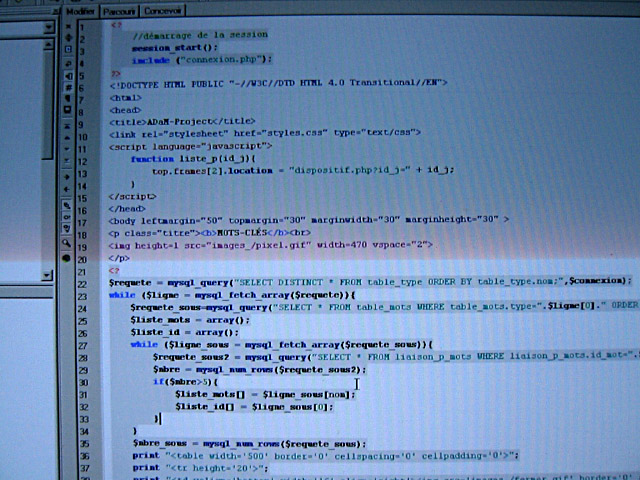
Task: Click line number 22 in the gutter
Action: point(82,284)
